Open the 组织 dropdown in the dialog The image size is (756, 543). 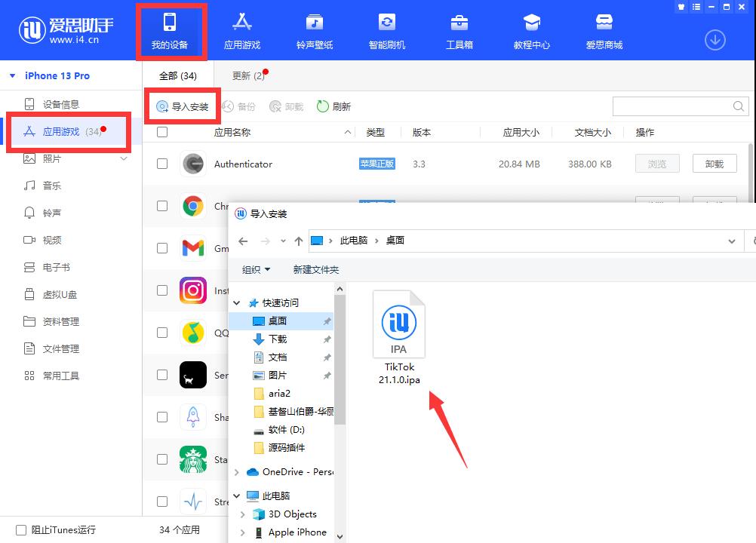click(257, 268)
